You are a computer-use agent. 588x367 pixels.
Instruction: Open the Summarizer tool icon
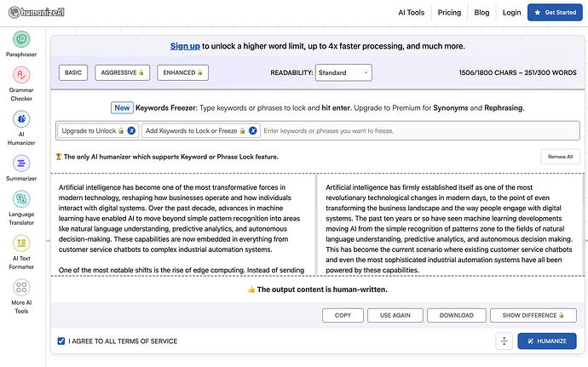click(x=21, y=163)
